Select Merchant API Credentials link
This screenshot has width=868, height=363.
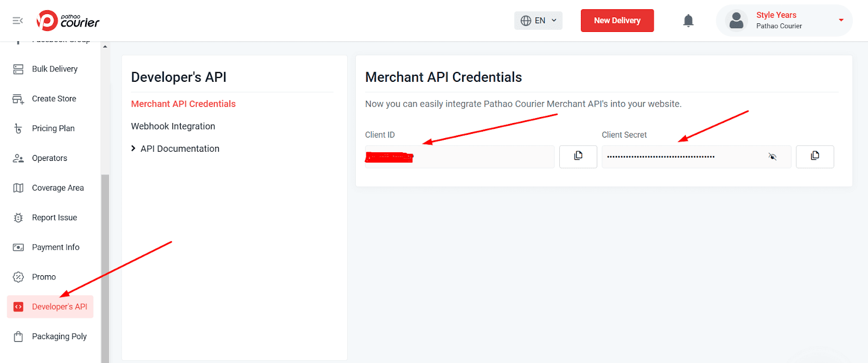183,104
